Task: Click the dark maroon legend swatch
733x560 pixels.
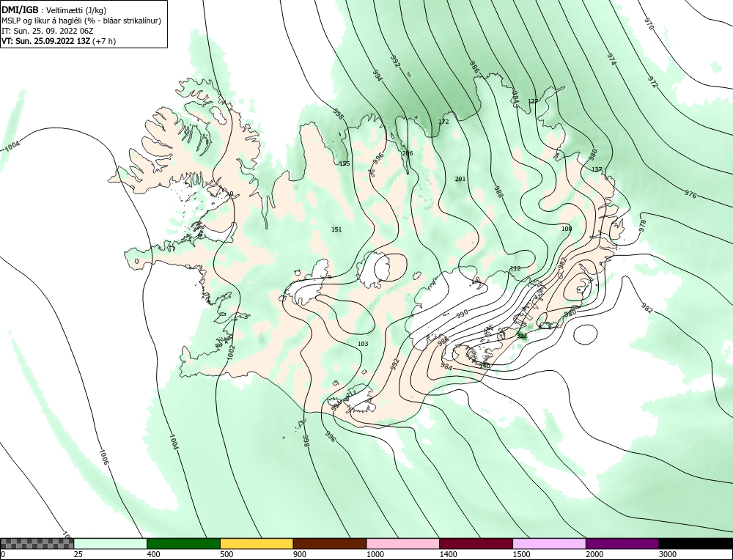Action: [x=476, y=543]
